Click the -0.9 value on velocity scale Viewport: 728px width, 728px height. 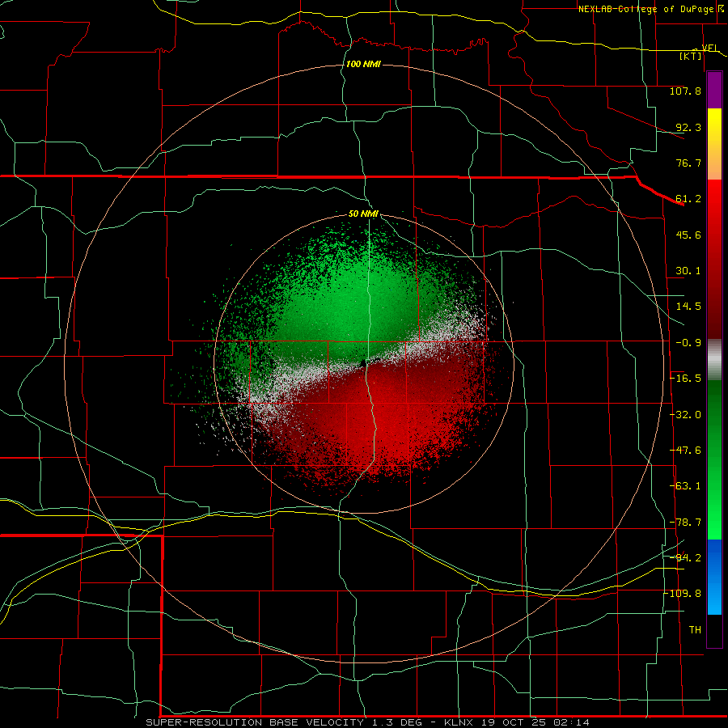[x=688, y=343]
